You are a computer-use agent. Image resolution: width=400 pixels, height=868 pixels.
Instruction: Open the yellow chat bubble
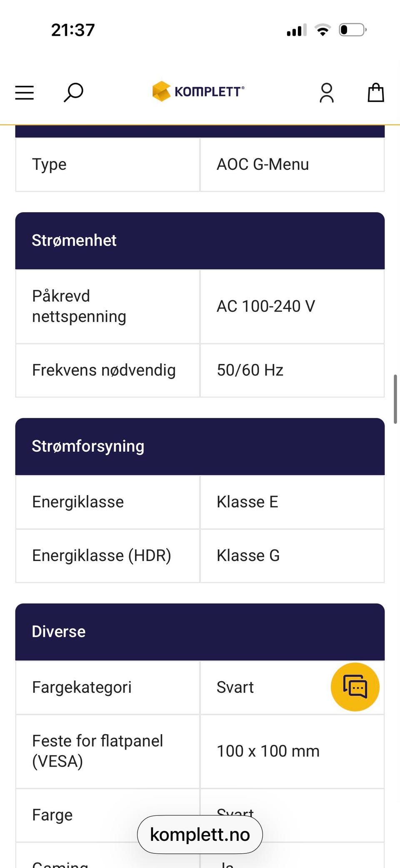pyautogui.click(x=355, y=687)
